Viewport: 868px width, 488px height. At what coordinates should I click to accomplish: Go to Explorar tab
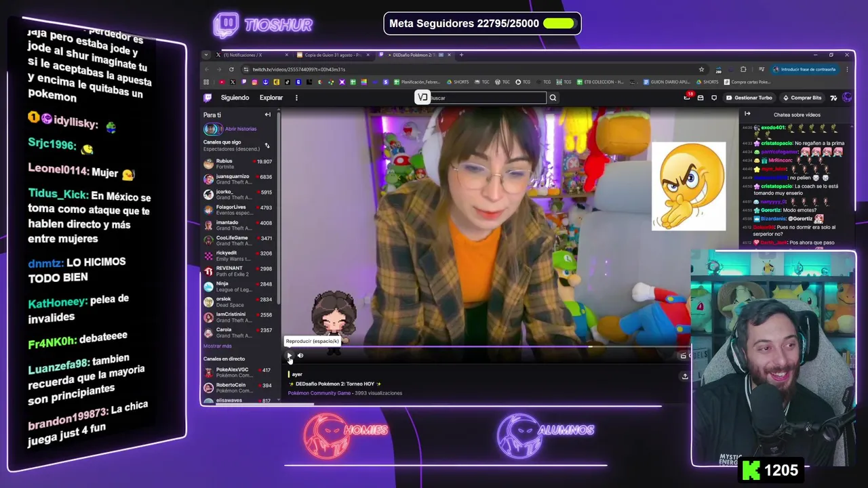(x=271, y=98)
